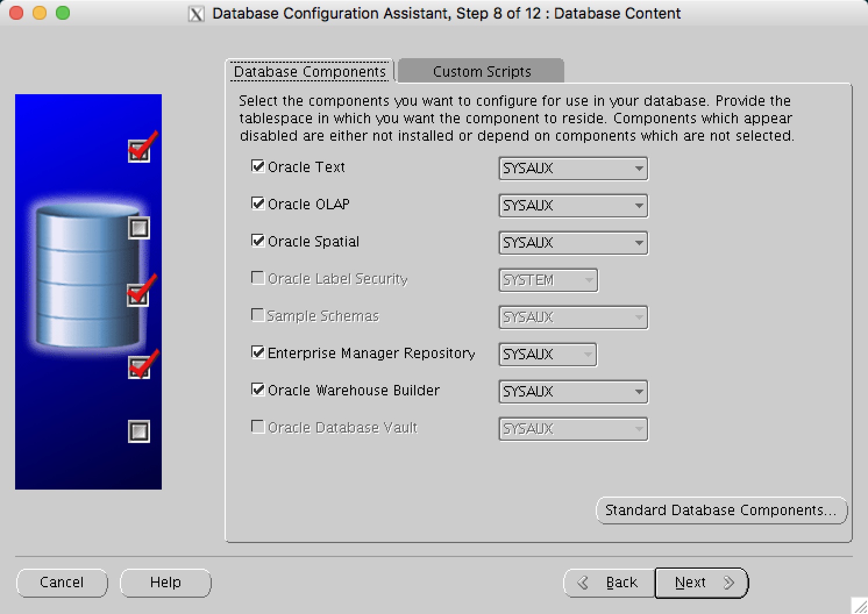Image resolution: width=868 pixels, height=614 pixels.
Task: Open Help for this step
Action: click(x=165, y=583)
